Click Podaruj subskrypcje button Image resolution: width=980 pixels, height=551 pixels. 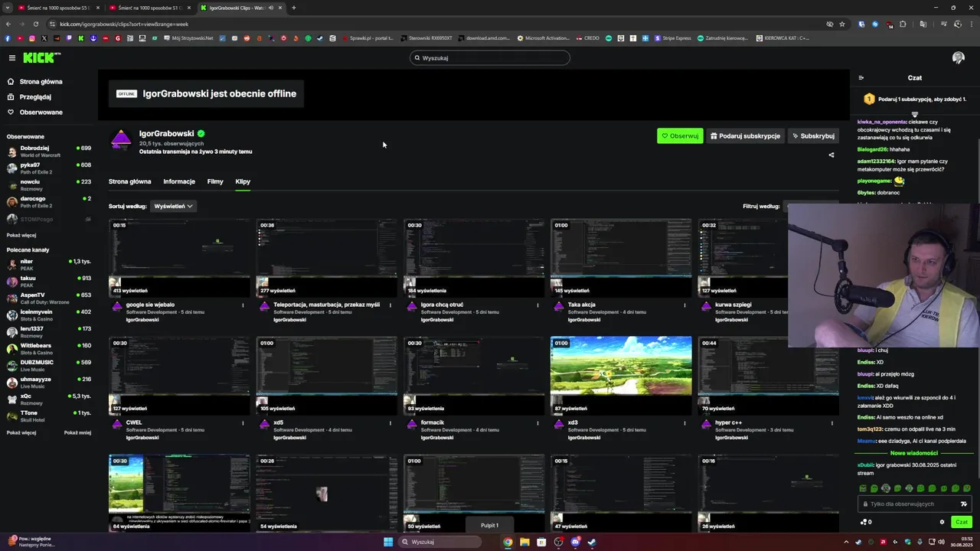tap(745, 135)
